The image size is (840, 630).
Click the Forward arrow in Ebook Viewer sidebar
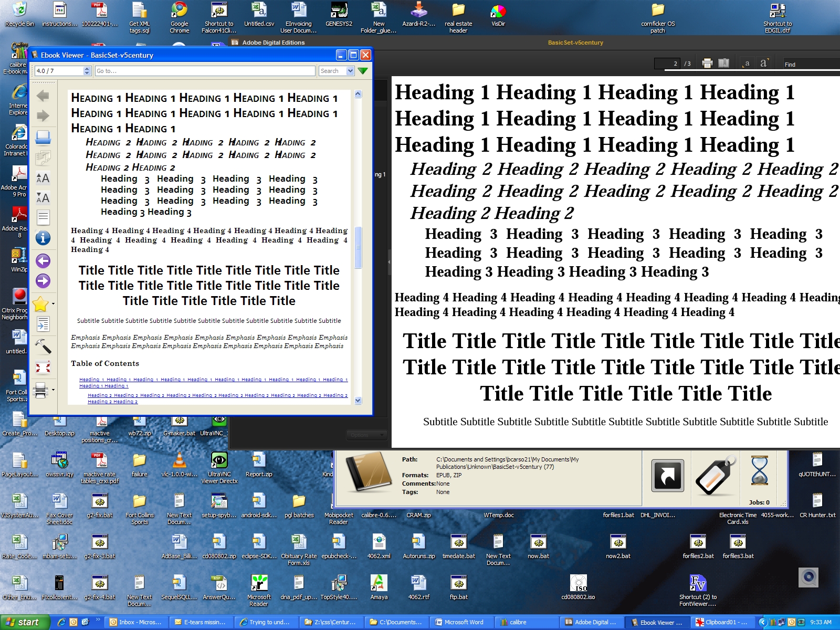click(43, 116)
